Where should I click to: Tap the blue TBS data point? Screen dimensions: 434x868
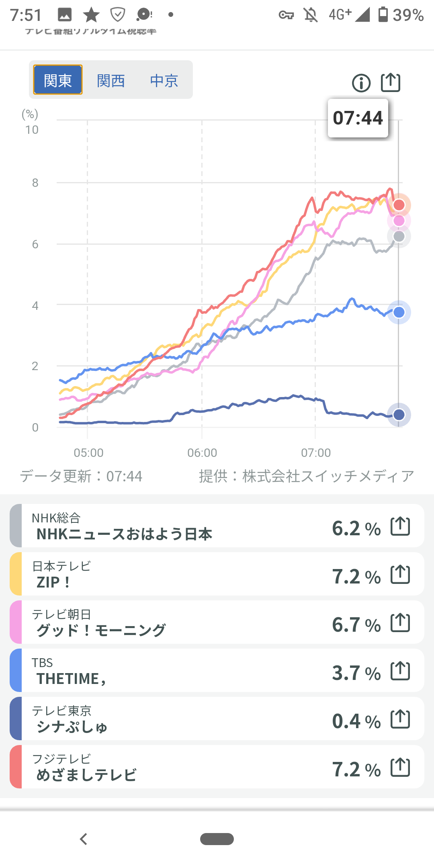click(399, 312)
